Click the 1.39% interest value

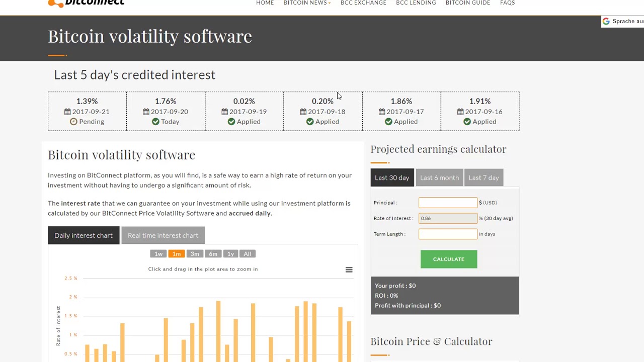click(x=87, y=102)
